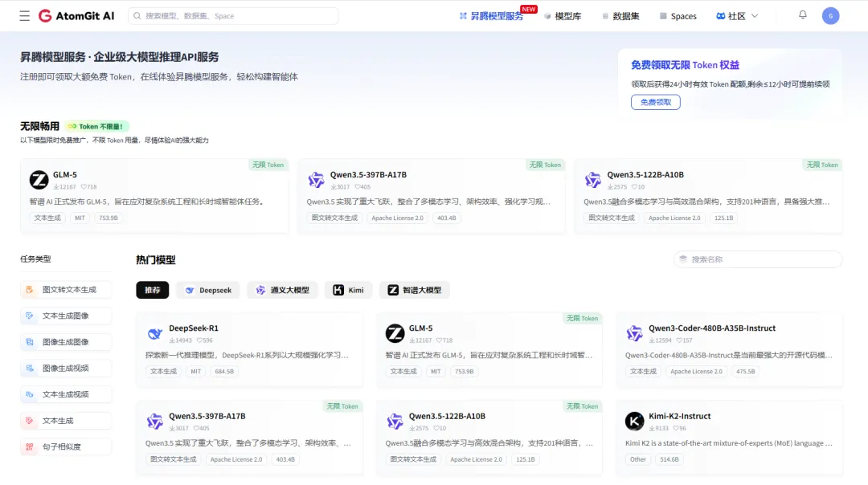
Task: Click the download count icon on the Qwen3-Coder card
Action: pyautogui.click(x=652, y=340)
